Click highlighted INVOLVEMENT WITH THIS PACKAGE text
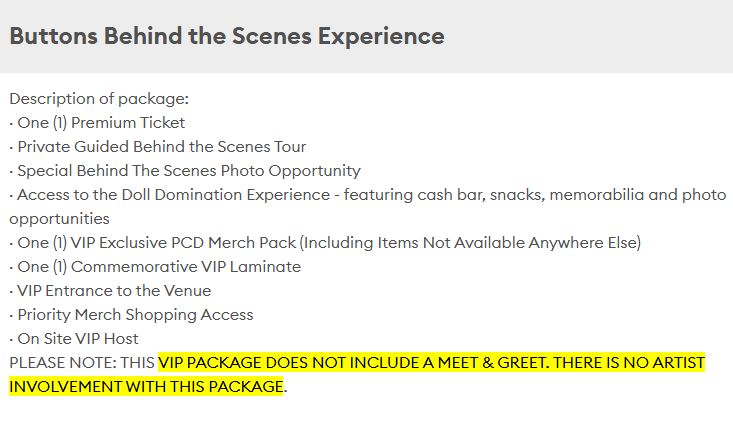Screen dimensions: 733x430 [146, 386]
